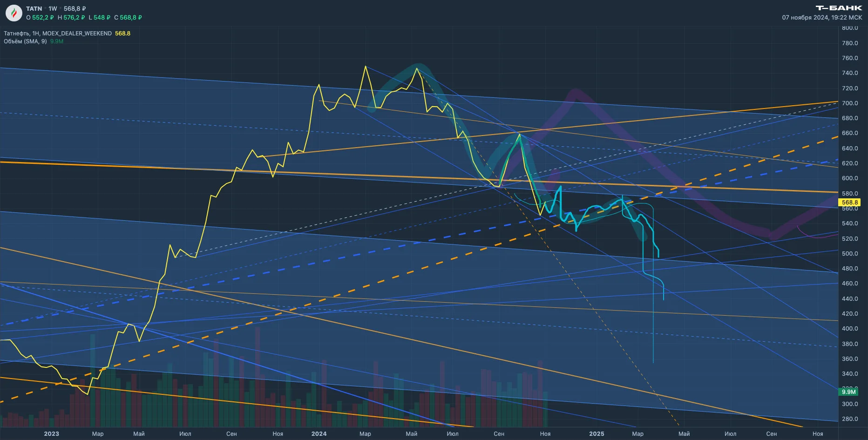Click the low value L 548 ₽
Screen dimensions: 868x440
pyautogui.click(x=100, y=18)
